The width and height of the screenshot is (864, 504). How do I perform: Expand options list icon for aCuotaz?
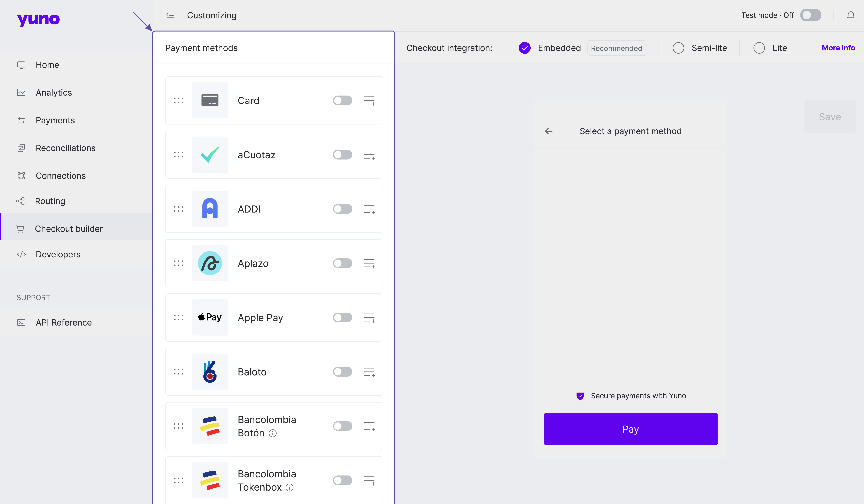369,155
